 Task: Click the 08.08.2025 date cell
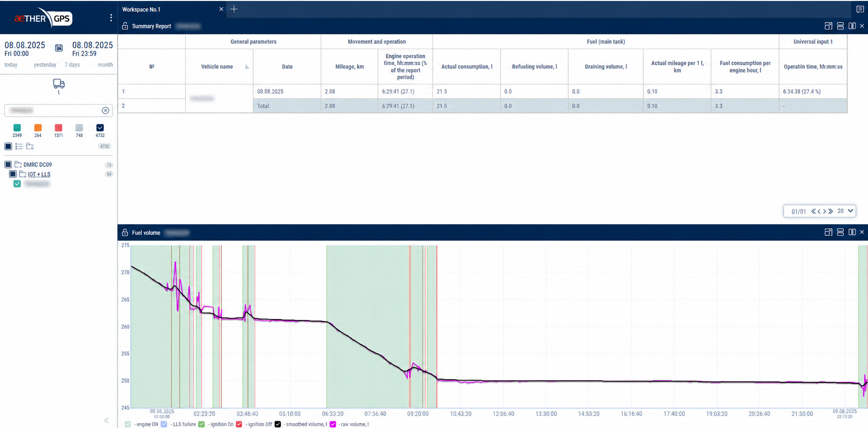tap(287, 91)
